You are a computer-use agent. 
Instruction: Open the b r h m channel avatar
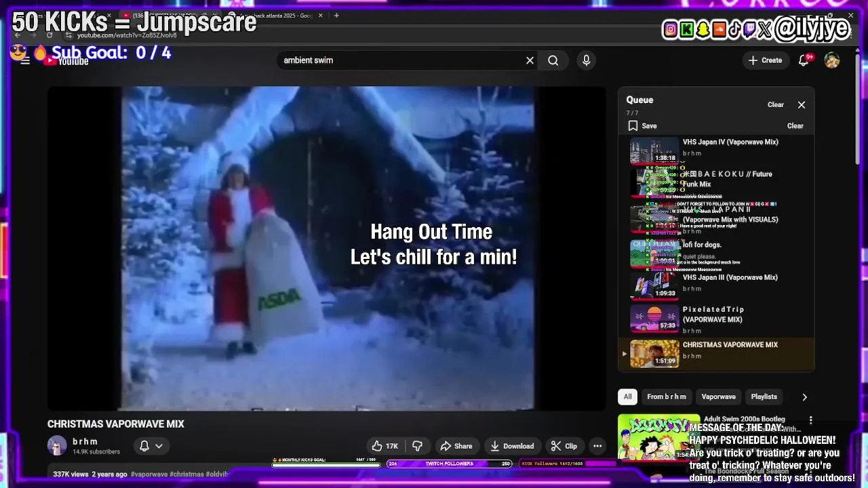point(57,446)
